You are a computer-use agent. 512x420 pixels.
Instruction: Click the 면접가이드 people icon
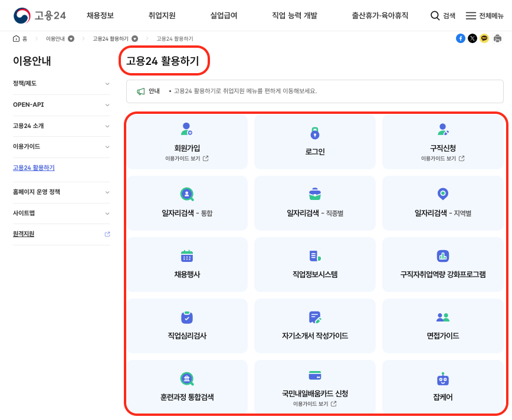443,317
